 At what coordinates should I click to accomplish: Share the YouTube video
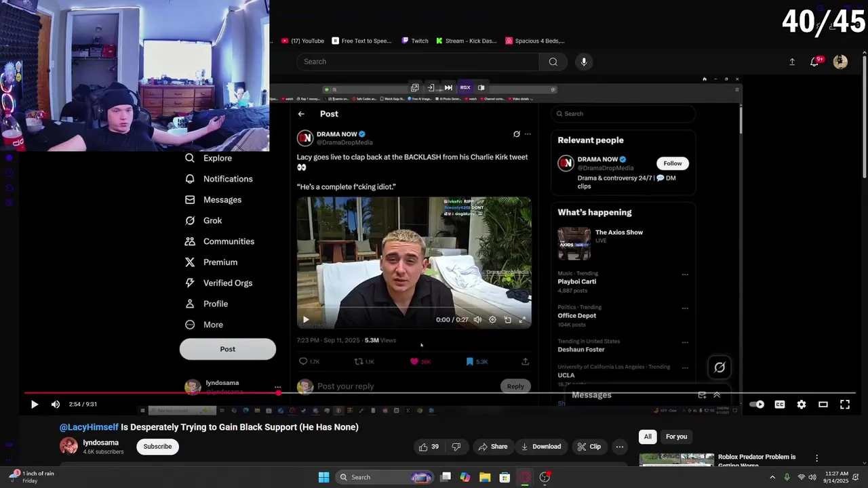point(492,447)
